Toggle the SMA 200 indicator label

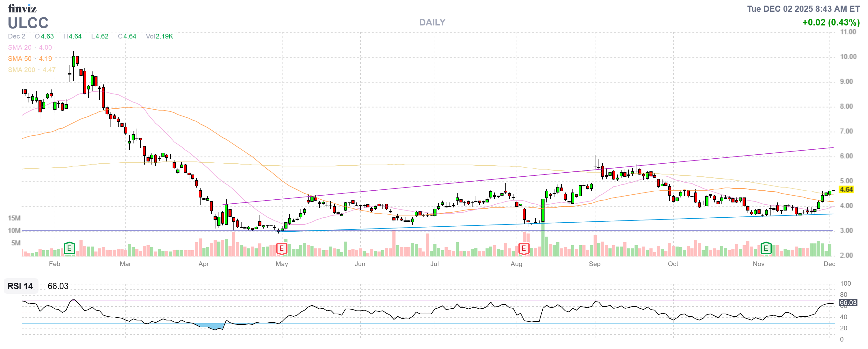pyautogui.click(x=21, y=70)
